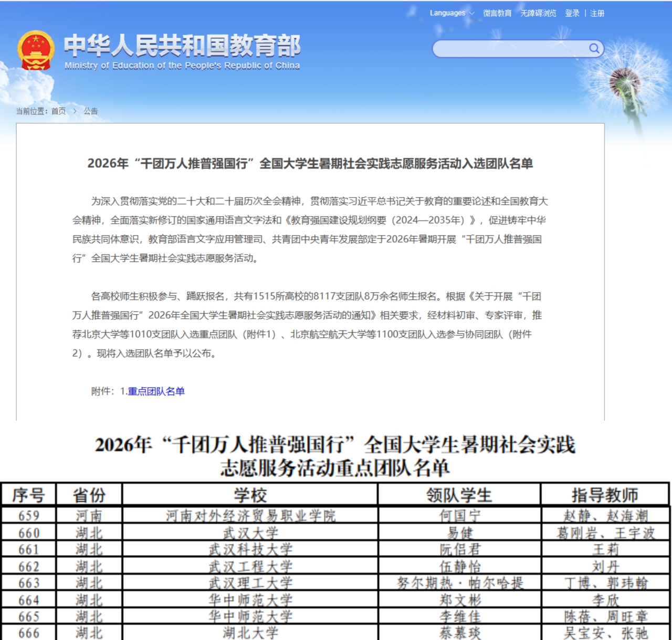This screenshot has height=640, width=672.
Task: Click serial number 659
Action: pos(29,516)
